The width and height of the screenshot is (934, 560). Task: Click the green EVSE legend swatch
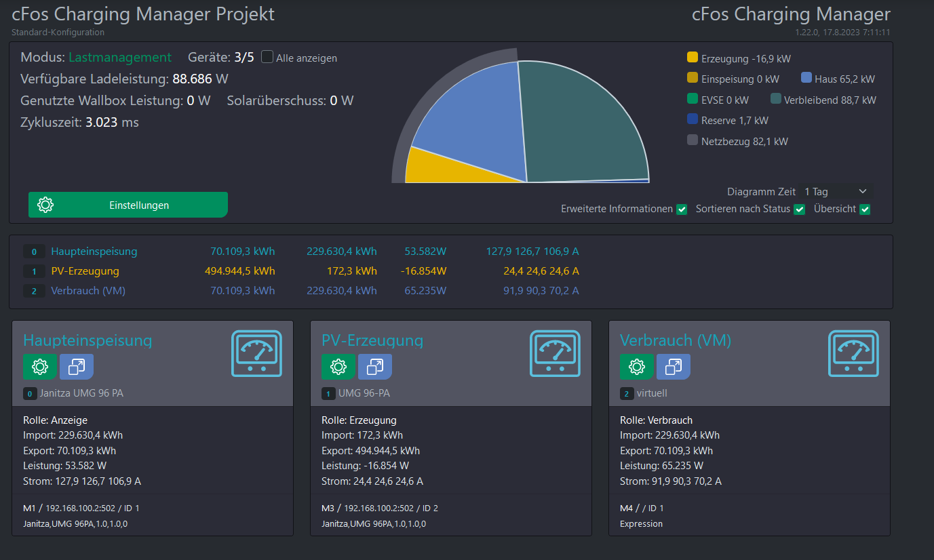tap(693, 99)
